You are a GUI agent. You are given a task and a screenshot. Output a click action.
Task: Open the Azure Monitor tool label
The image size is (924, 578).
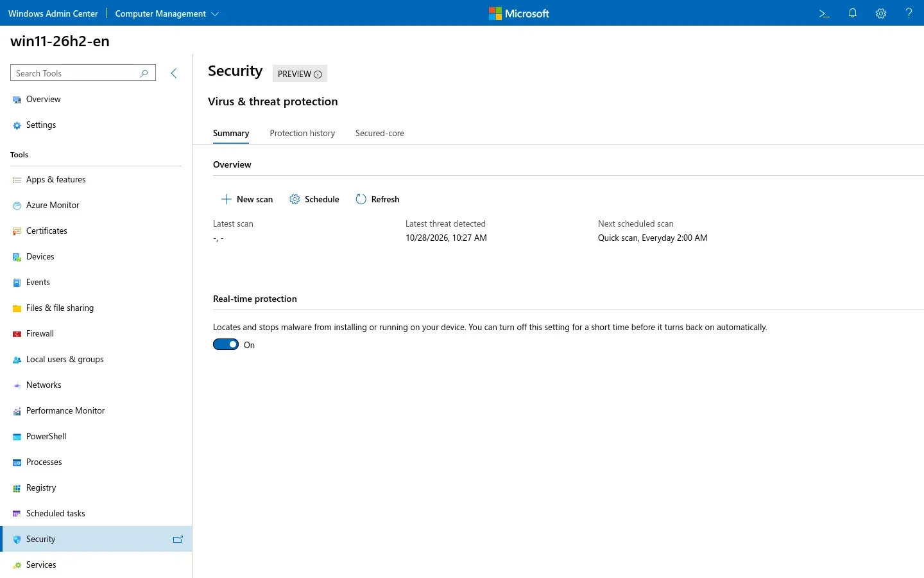(53, 206)
